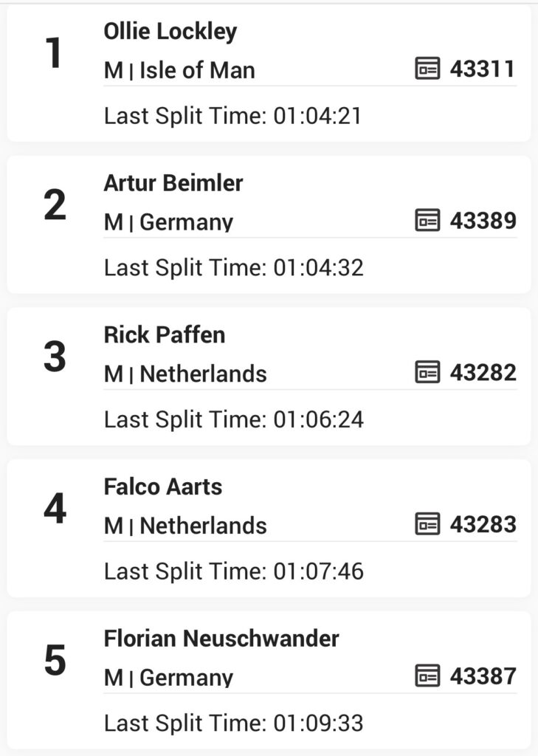The image size is (538, 756).
Task: Open Ollie Lockley's result card
Action: pos(269,73)
